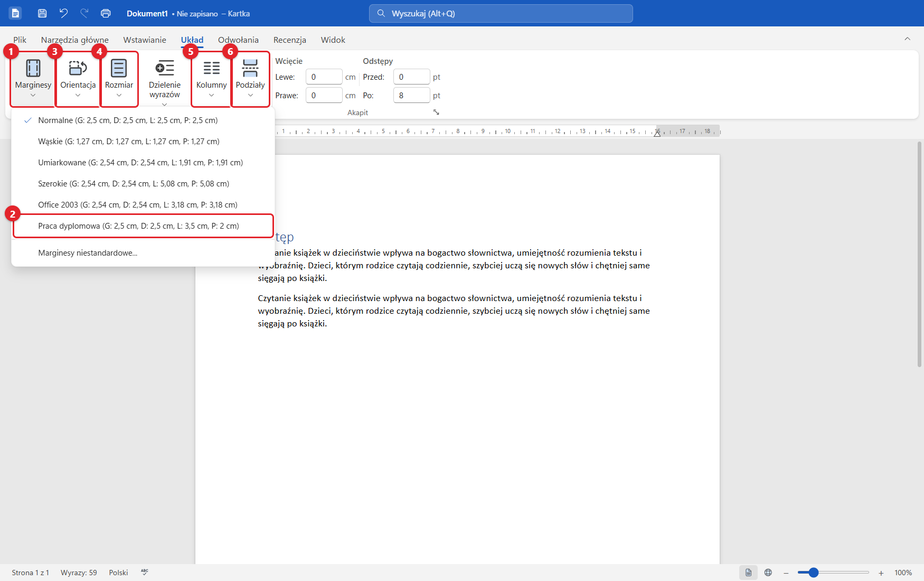This screenshot has height=581, width=924.
Task: Switch to Odwołania tab
Action: 238,40
